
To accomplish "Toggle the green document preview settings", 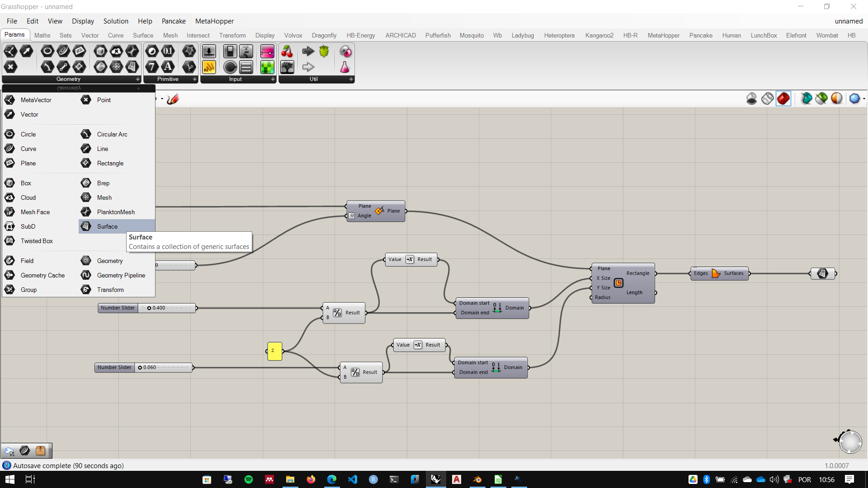I will coord(821,99).
